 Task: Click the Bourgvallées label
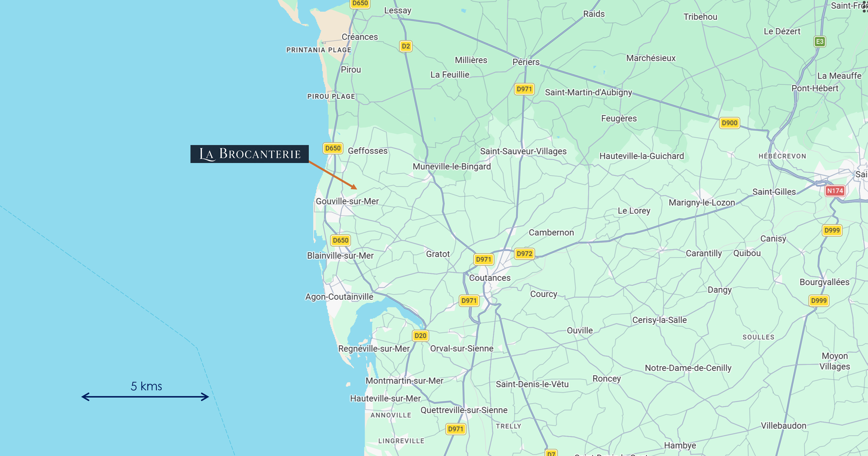[824, 282]
